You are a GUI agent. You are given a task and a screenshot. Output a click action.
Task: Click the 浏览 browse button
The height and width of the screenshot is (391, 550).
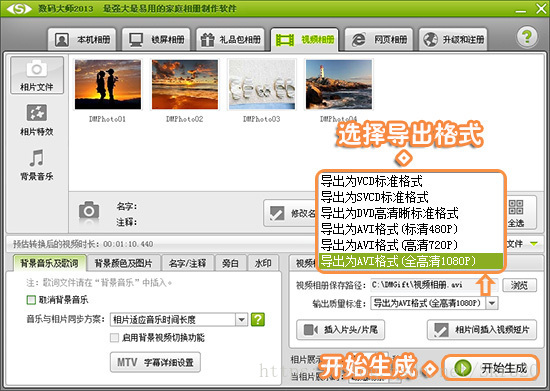[x=519, y=285]
